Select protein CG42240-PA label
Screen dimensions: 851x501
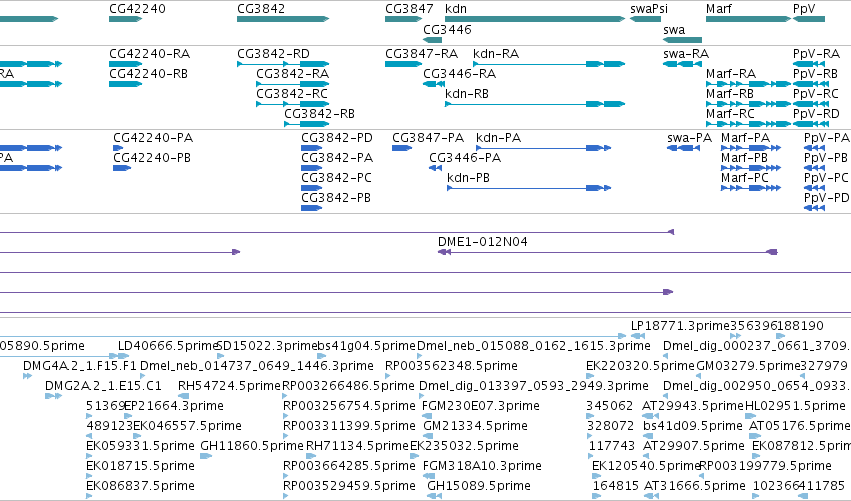pos(153,138)
